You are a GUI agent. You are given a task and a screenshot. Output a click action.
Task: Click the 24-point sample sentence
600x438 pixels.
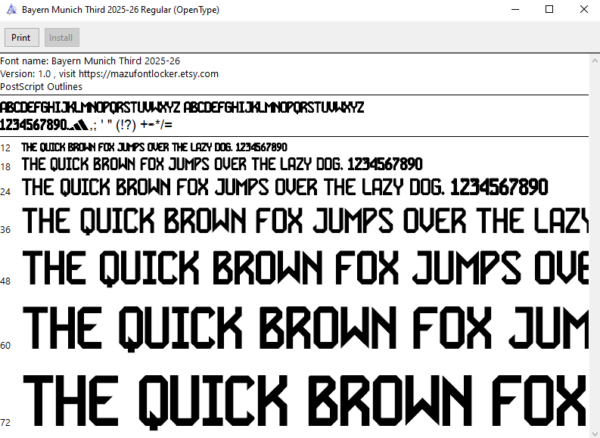pyautogui.click(x=285, y=187)
